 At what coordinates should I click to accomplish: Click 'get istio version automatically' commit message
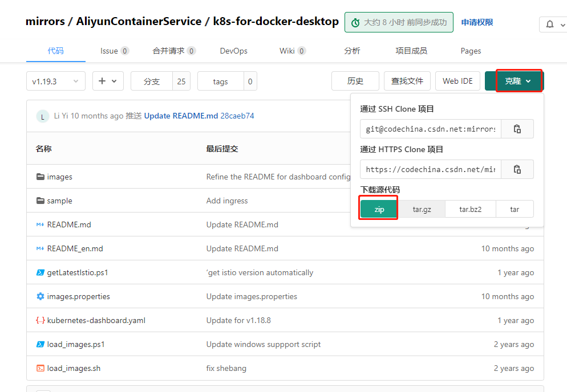(x=260, y=272)
